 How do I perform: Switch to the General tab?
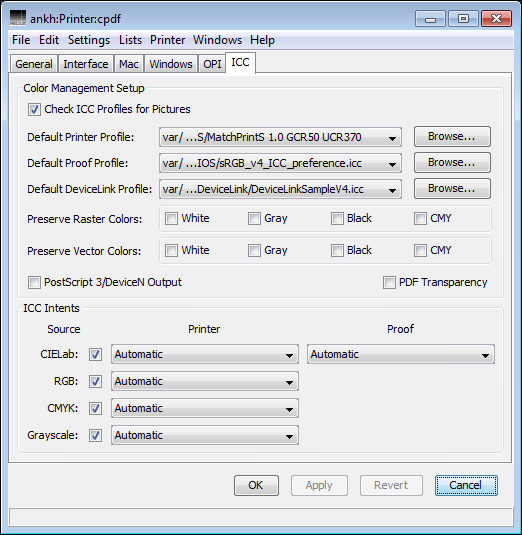click(x=34, y=64)
